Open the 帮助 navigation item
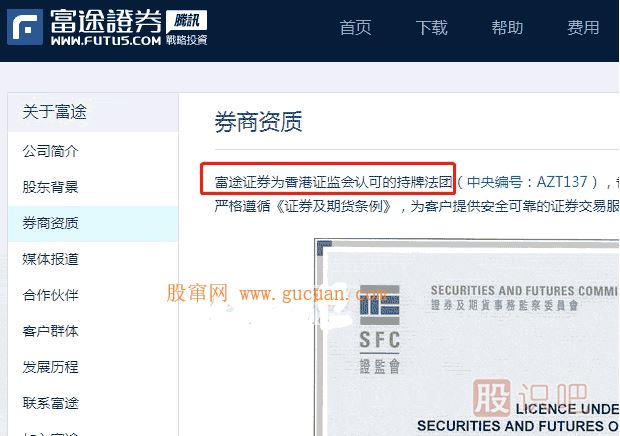This screenshot has width=620, height=436. [x=507, y=28]
